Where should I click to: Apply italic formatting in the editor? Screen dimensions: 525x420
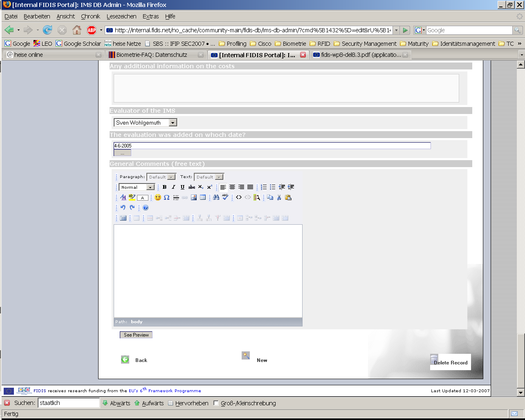pyautogui.click(x=173, y=187)
